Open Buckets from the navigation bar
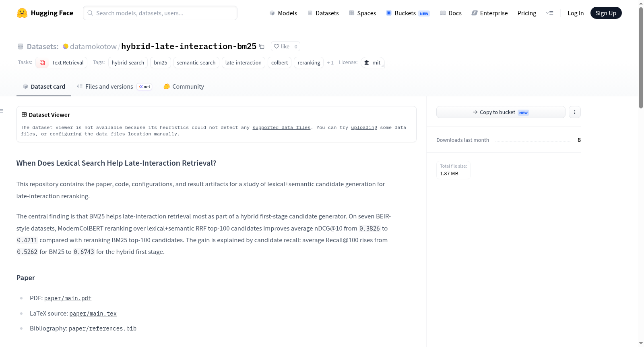644x347 pixels. coord(408,13)
